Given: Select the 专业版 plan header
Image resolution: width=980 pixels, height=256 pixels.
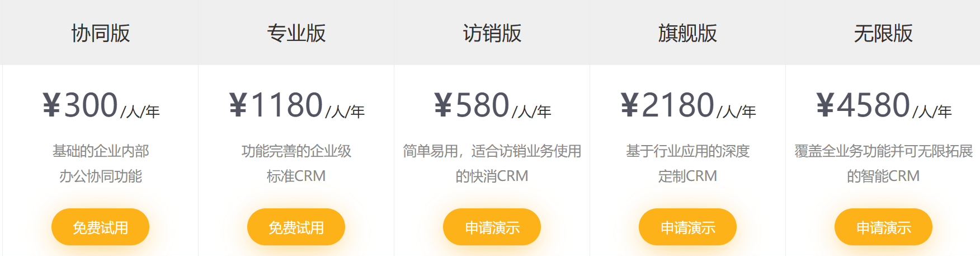Looking at the screenshot, I should [296, 33].
